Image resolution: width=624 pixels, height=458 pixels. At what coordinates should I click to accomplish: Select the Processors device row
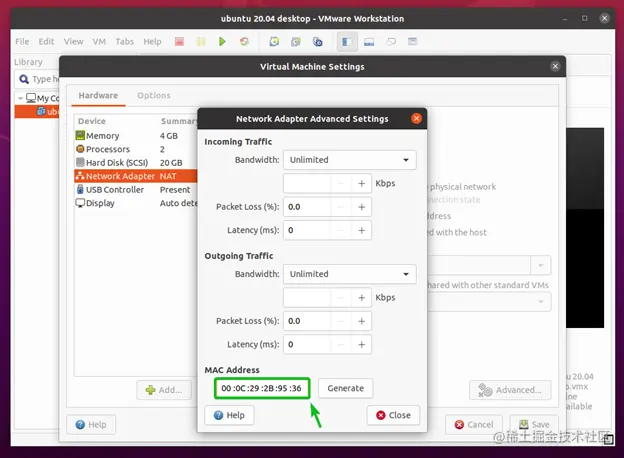[x=135, y=149]
